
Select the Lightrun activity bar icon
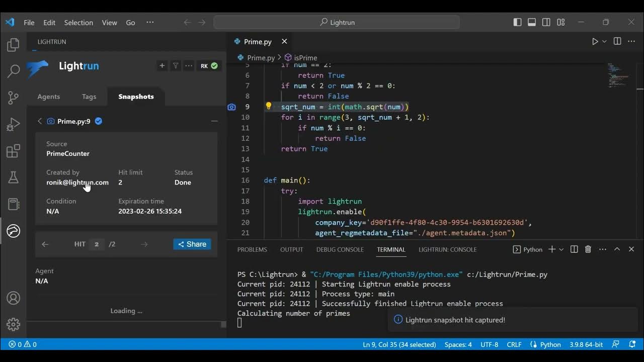(13, 231)
